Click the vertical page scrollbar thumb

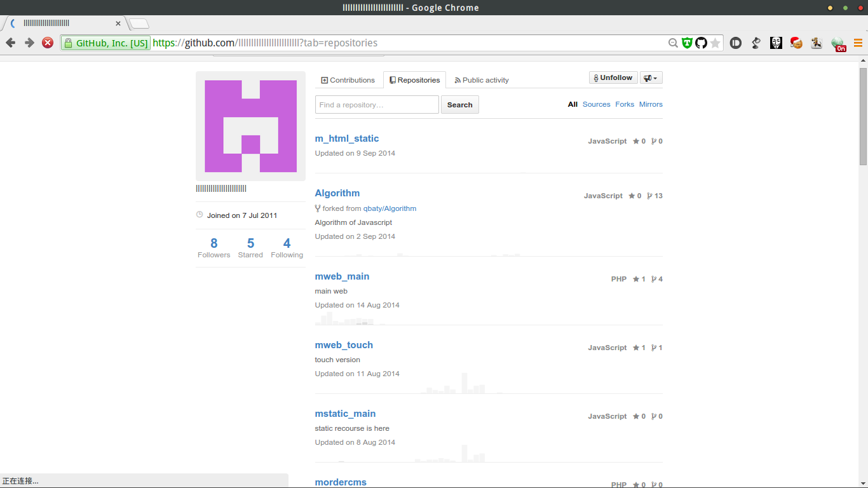(863, 116)
